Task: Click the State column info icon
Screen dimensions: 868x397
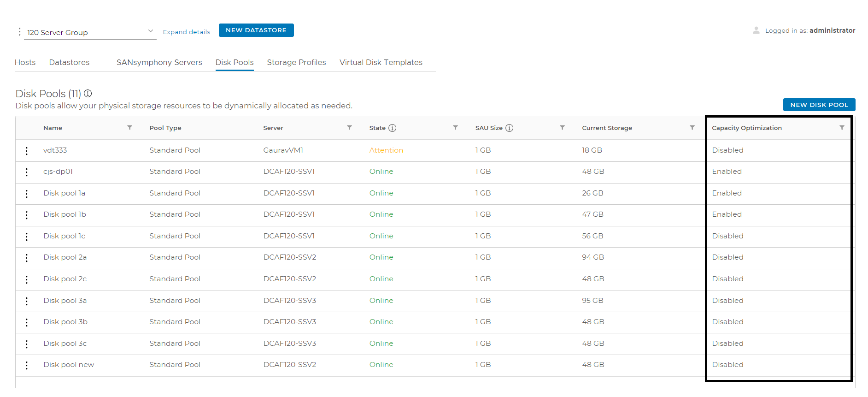Action: [x=393, y=128]
